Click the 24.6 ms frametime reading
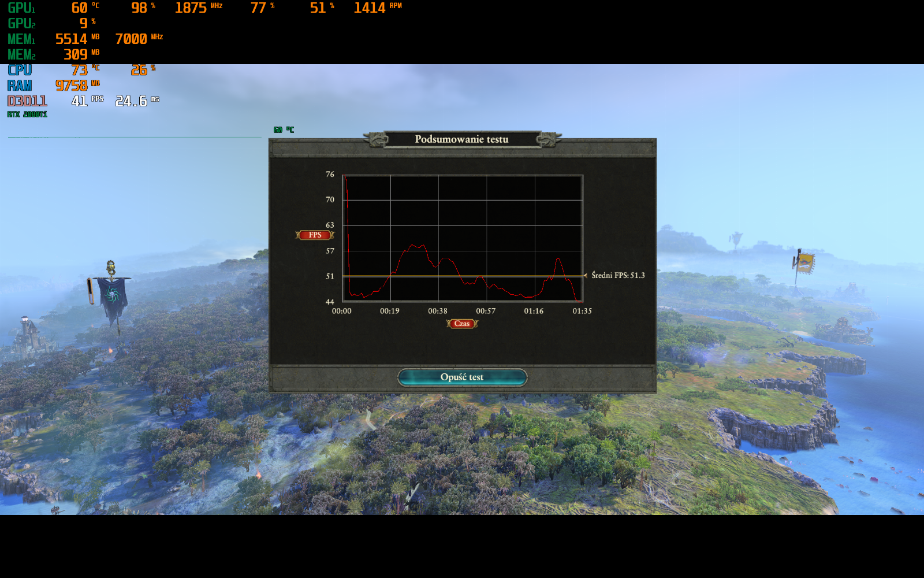 [x=137, y=101]
